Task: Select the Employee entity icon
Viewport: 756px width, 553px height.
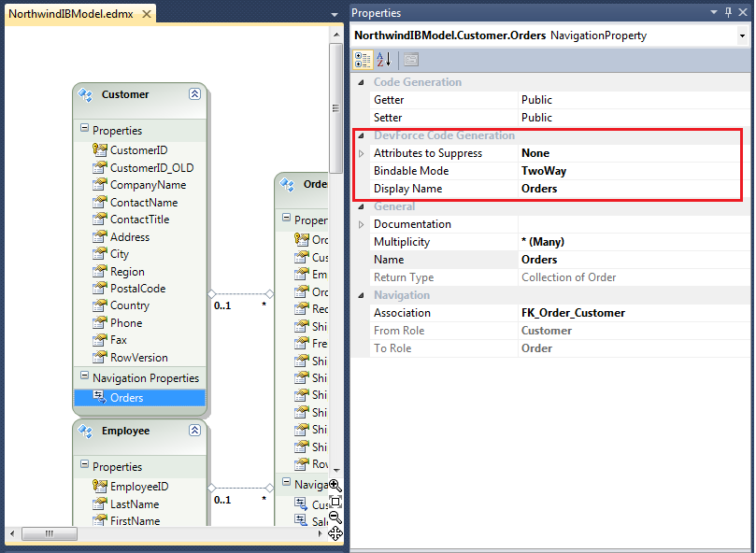Action: point(85,432)
